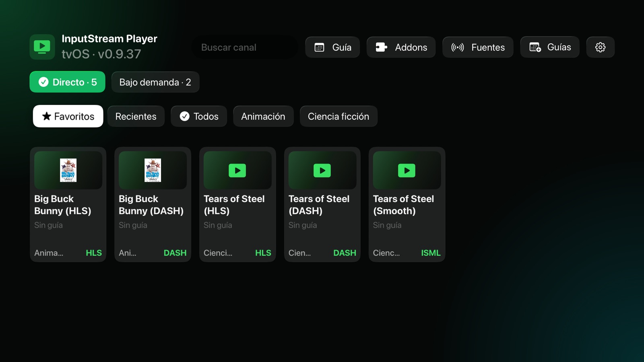
Task: Select the Favoritos filter
Action: point(68,116)
